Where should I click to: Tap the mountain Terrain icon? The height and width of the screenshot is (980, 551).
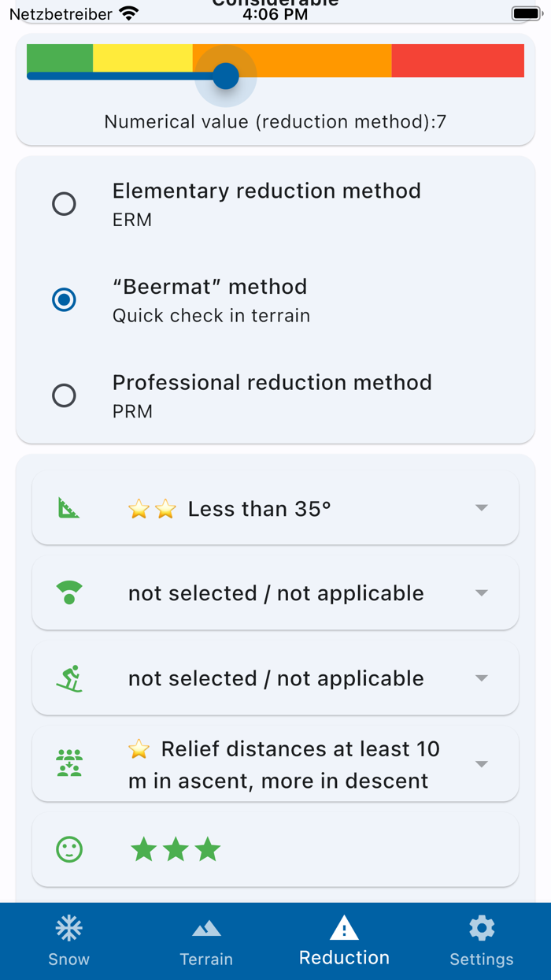tap(206, 930)
